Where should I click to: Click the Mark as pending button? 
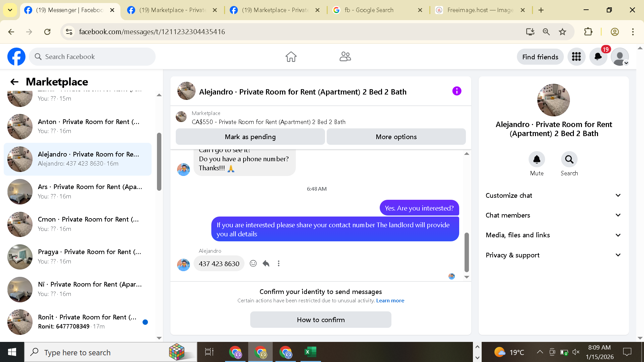coord(250,137)
